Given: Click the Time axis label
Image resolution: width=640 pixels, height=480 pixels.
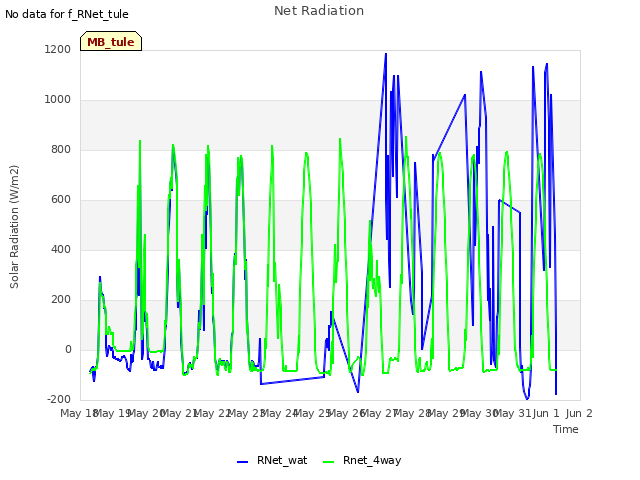Looking at the screenshot, I should click(566, 429).
